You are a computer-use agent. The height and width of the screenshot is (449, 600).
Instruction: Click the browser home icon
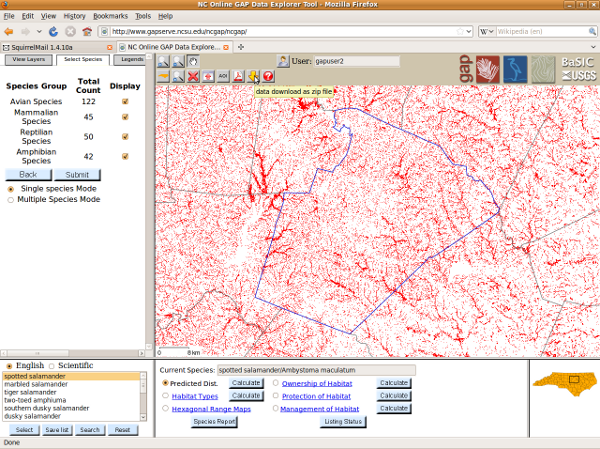pos(87,31)
